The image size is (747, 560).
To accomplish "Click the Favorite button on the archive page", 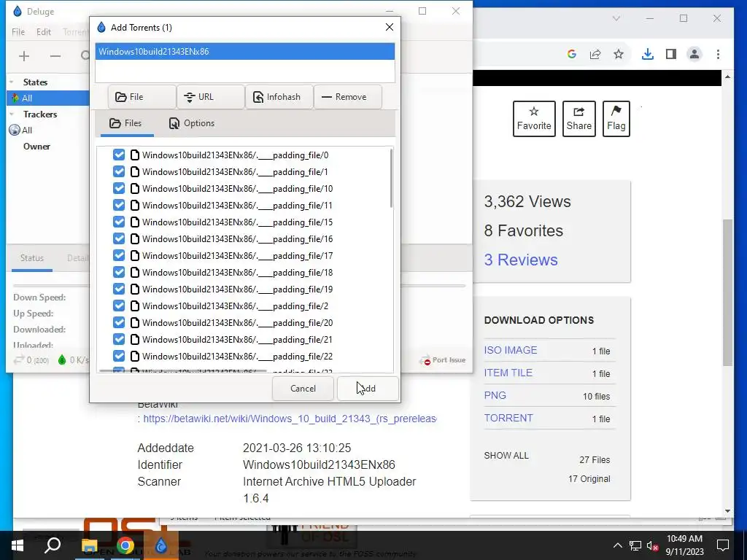I will [x=534, y=119].
